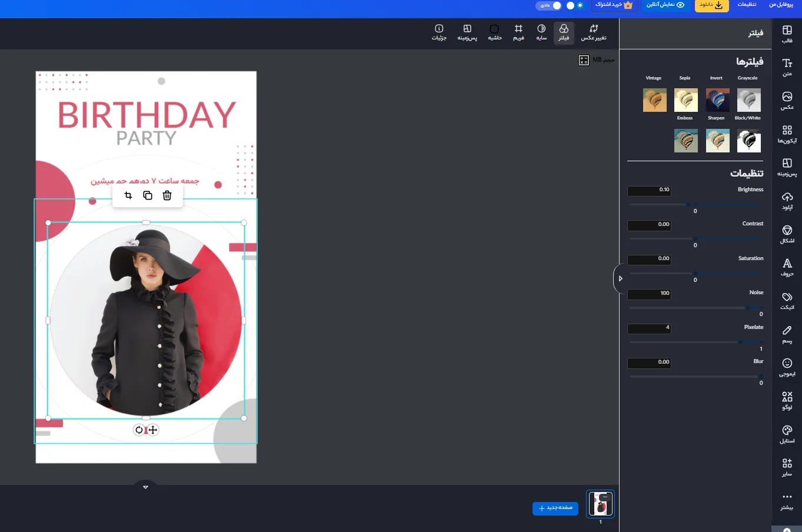The width and height of the screenshot is (802, 532).
Task: Click the Contrast slider track
Action: coord(695,238)
